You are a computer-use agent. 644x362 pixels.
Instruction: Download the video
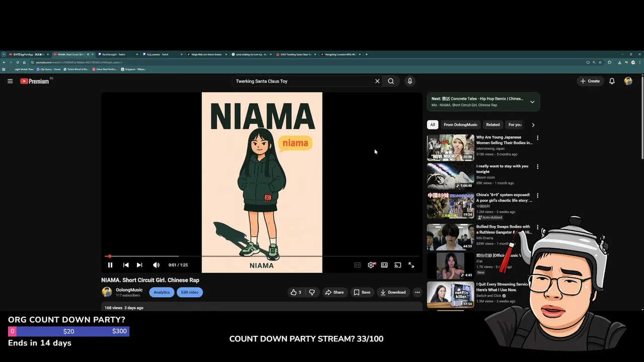pyautogui.click(x=393, y=292)
